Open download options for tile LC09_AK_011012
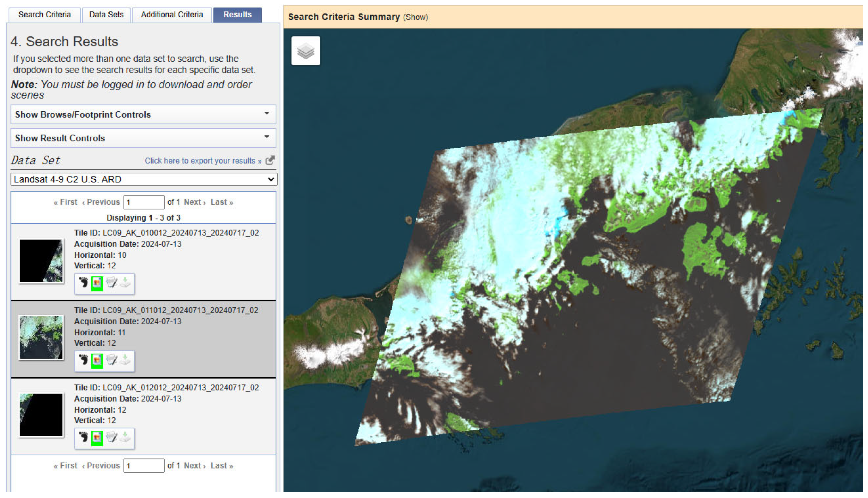868x498 pixels. pyautogui.click(x=125, y=361)
